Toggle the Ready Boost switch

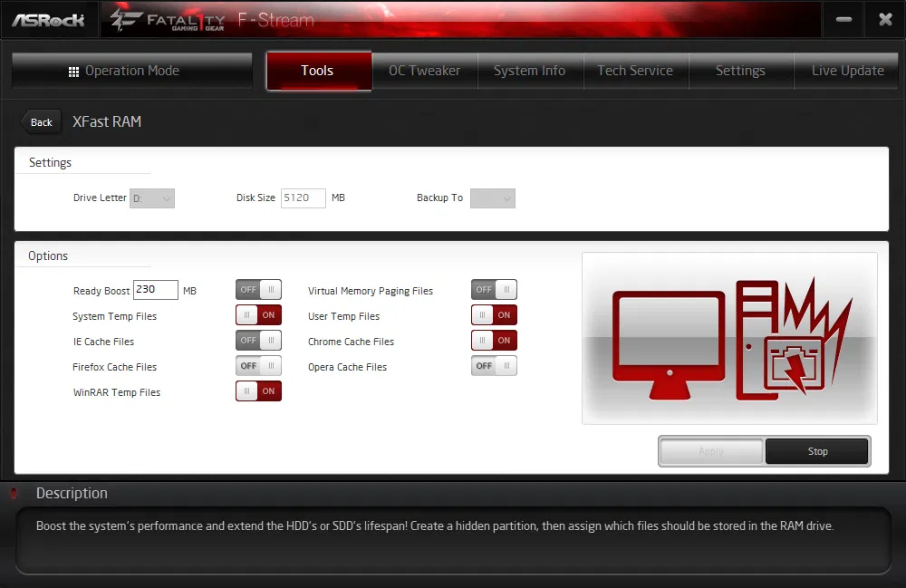pos(258,290)
